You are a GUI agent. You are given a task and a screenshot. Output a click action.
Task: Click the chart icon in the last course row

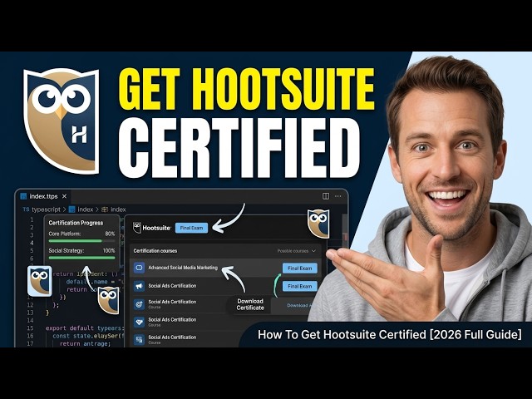point(139,340)
